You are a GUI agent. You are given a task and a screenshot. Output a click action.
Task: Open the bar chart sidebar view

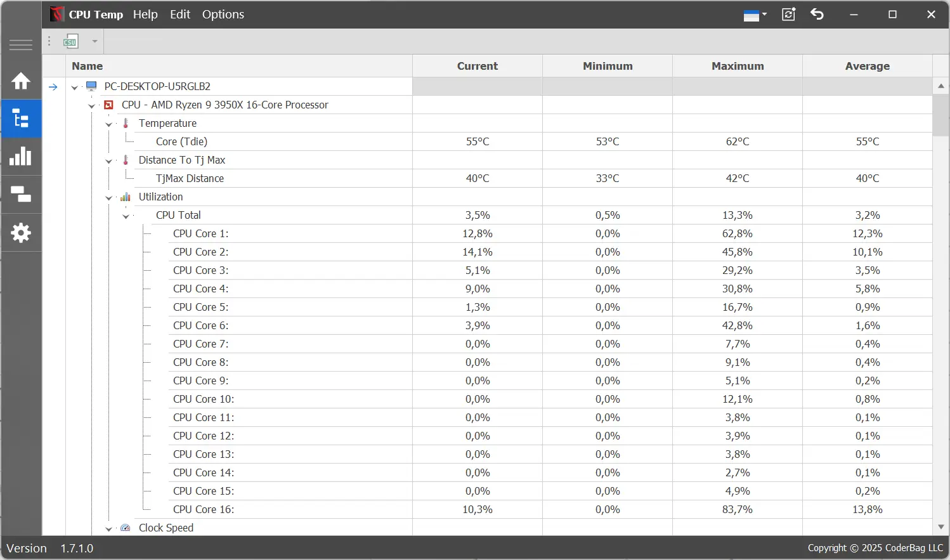(21, 157)
